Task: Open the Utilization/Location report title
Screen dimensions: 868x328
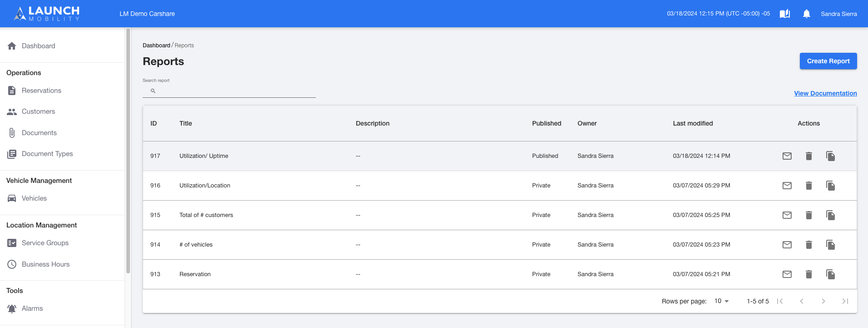Action: point(205,186)
